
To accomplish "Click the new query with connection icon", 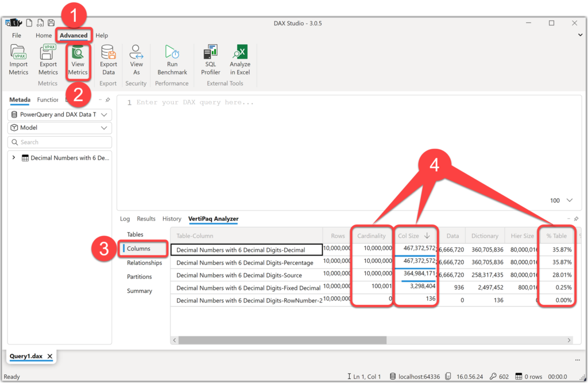I will tap(40, 23).
